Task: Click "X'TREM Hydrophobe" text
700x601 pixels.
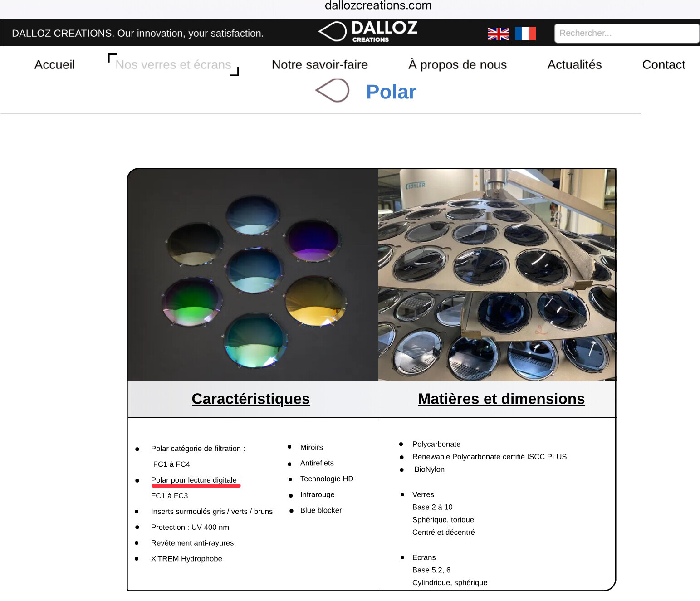Action: pos(186,559)
